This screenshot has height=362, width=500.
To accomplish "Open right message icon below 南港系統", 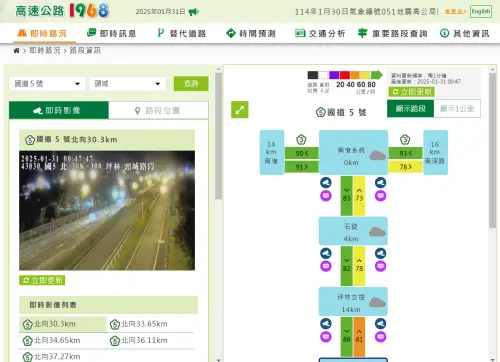I will [380, 196].
